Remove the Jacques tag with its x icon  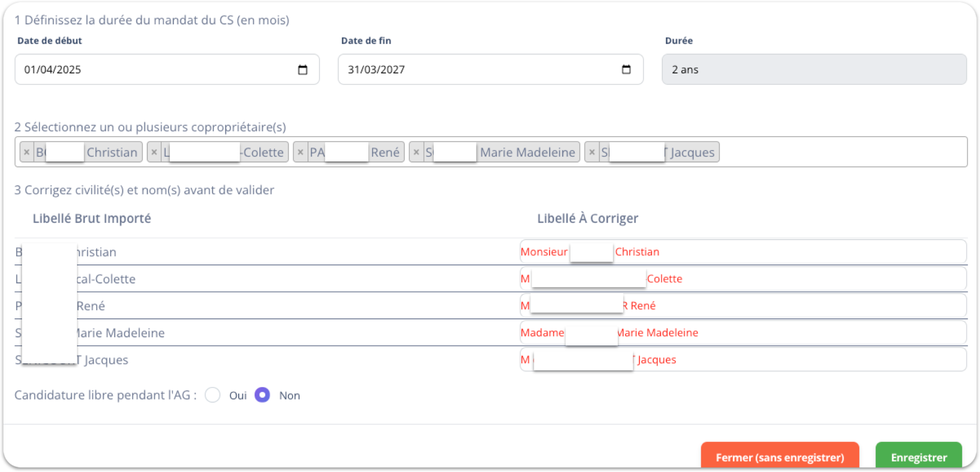point(592,152)
